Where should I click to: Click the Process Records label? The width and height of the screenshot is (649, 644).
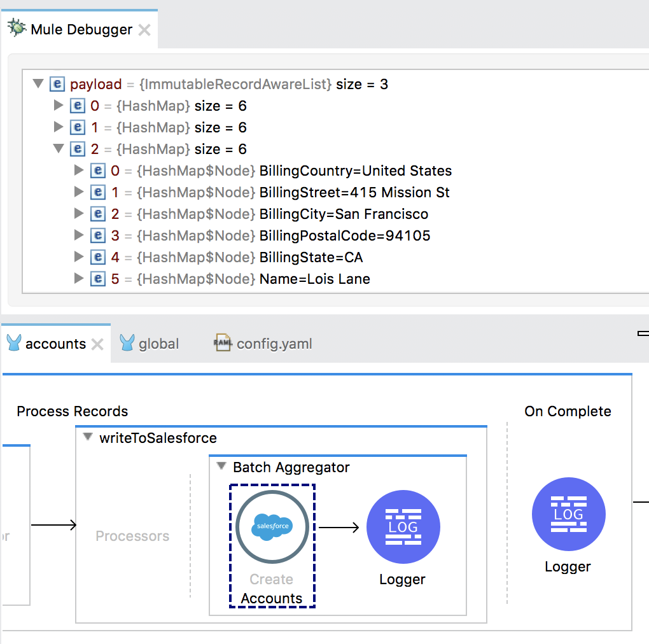point(73,411)
